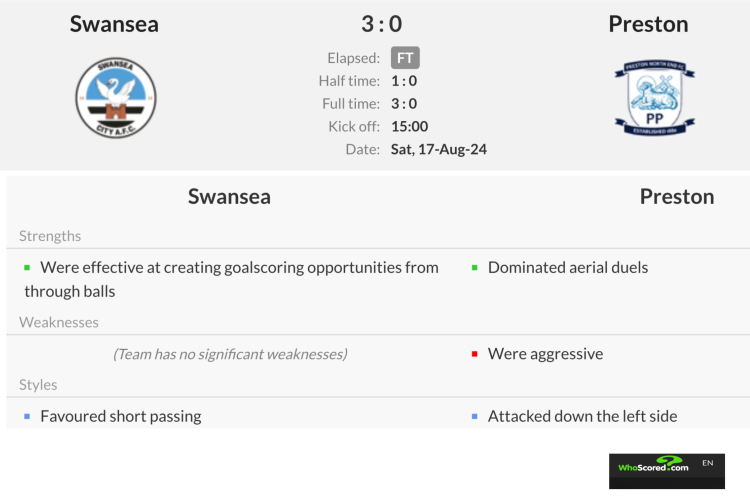Click the Preston team name in the header
750x500 pixels.
click(x=648, y=24)
